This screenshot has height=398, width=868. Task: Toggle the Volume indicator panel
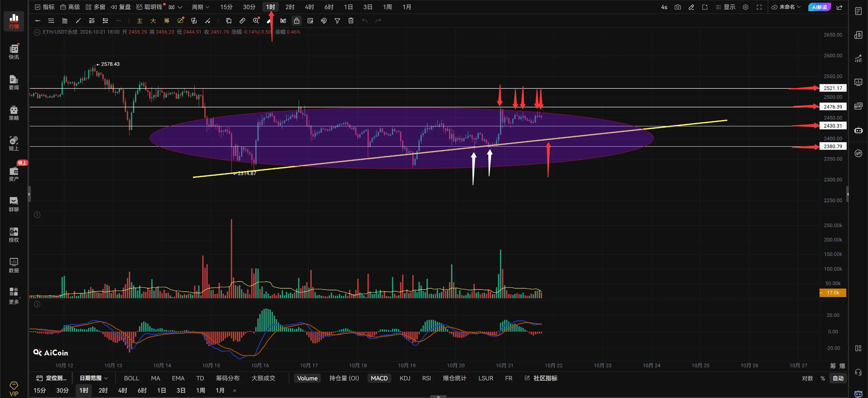[x=307, y=378]
